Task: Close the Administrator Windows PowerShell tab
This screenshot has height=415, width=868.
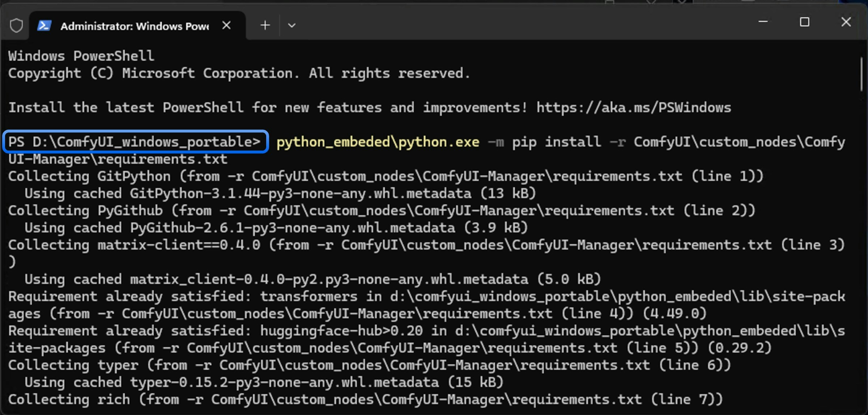Action: pos(226,25)
